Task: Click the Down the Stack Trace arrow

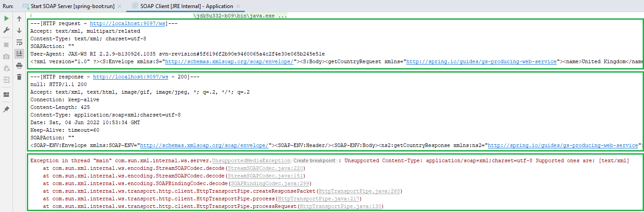Action: 19,30
